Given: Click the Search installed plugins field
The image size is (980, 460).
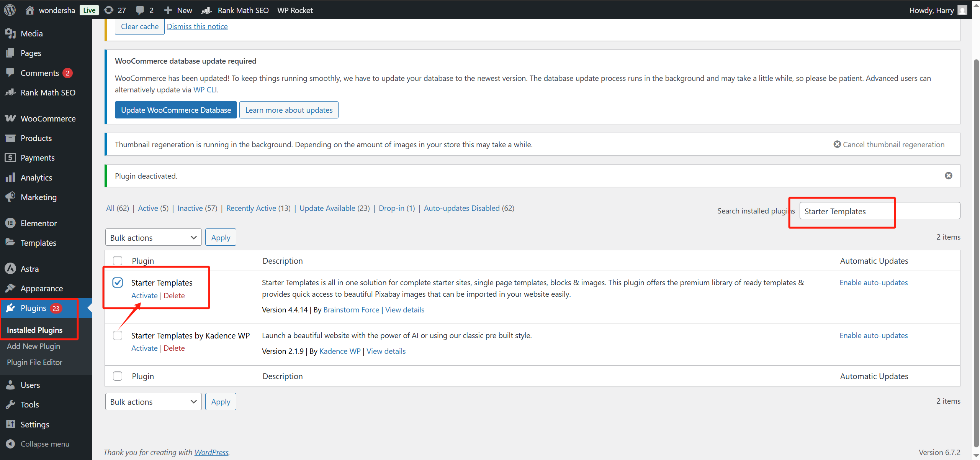Looking at the screenshot, I should [x=879, y=211].
